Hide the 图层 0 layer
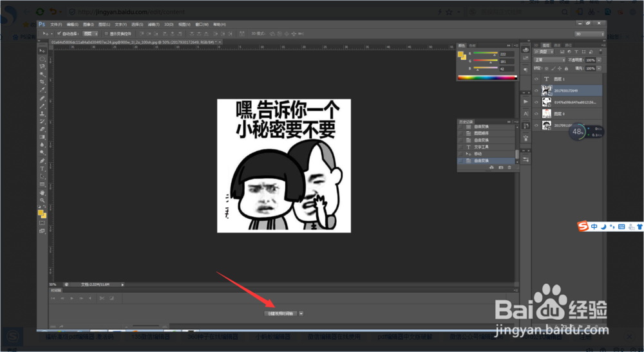 tap(536, 114)
